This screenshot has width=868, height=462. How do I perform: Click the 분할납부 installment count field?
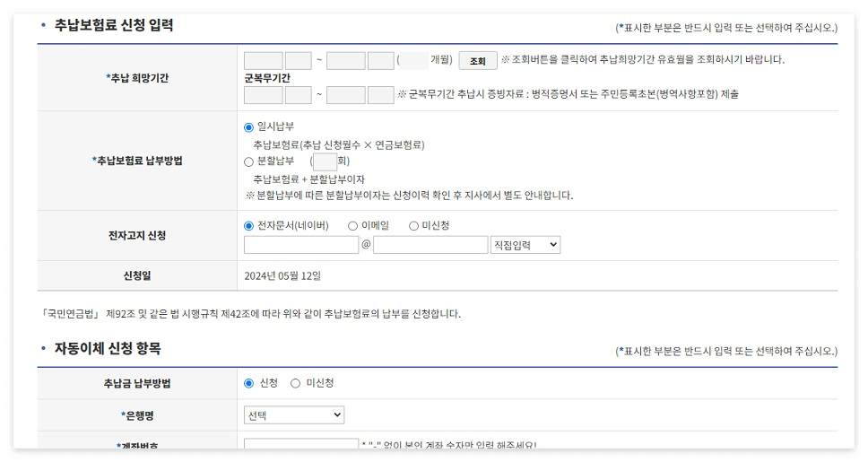[325, 161]
